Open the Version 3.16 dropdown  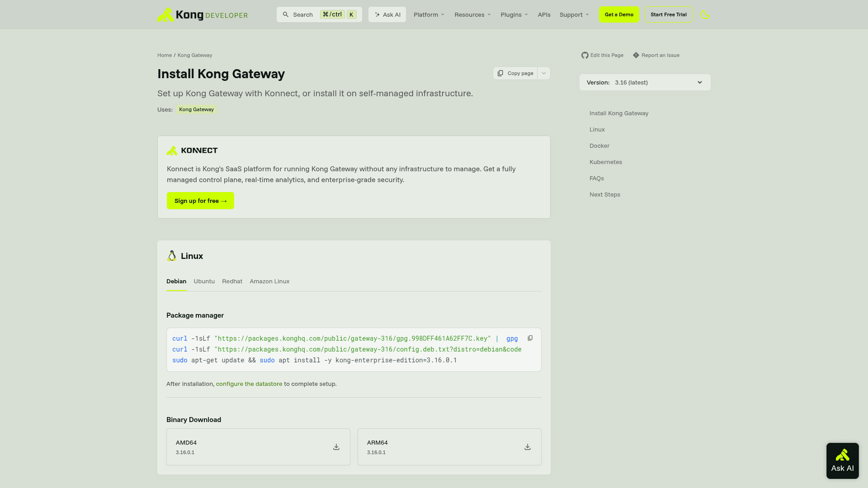[645, 82]
